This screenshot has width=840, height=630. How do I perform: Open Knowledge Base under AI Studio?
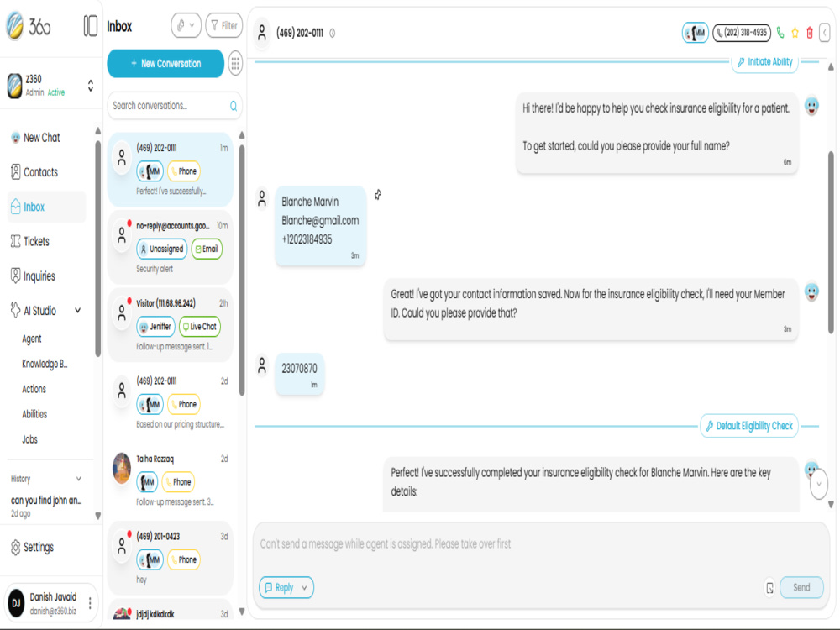click(45, 364)
